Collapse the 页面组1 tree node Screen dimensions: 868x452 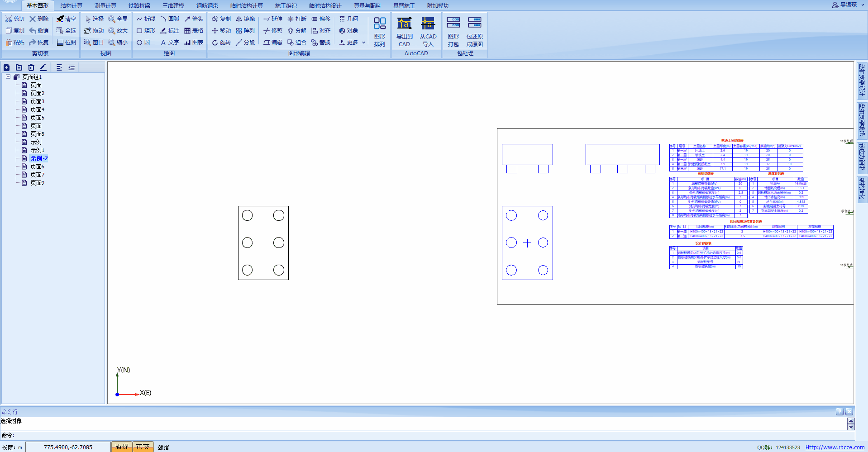[8, 77]
